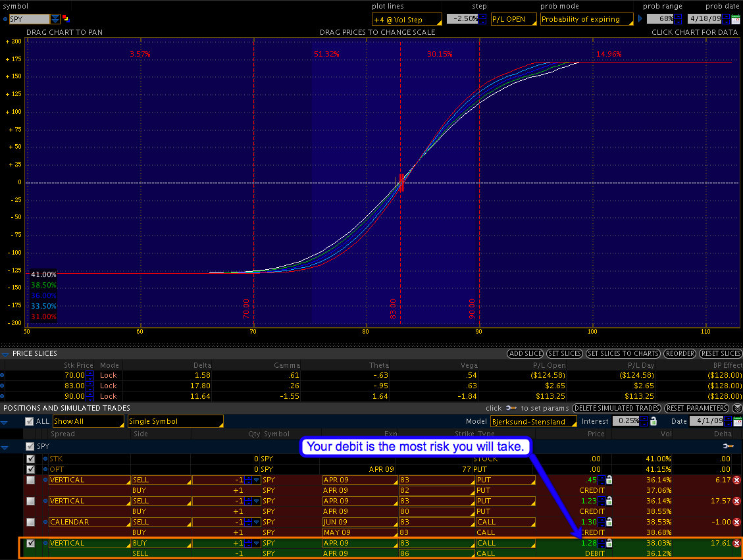Click the SPY symbol input field

29,19
